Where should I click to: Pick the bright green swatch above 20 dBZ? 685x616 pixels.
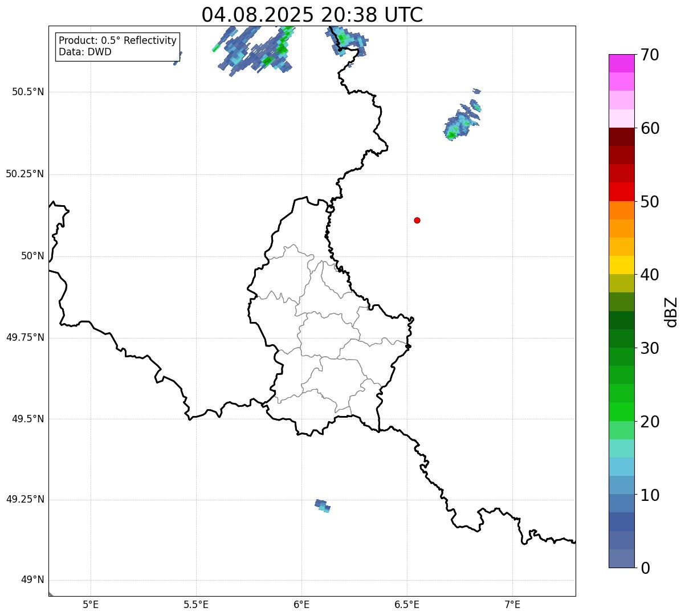pyautogui.click(x=625, y=411)
